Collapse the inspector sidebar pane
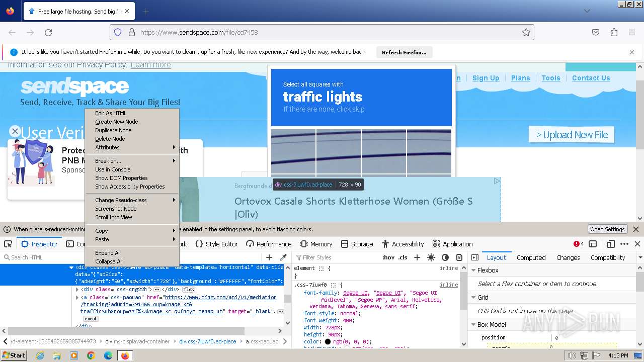This screenshot has height=362, width=644. point(475,257)
